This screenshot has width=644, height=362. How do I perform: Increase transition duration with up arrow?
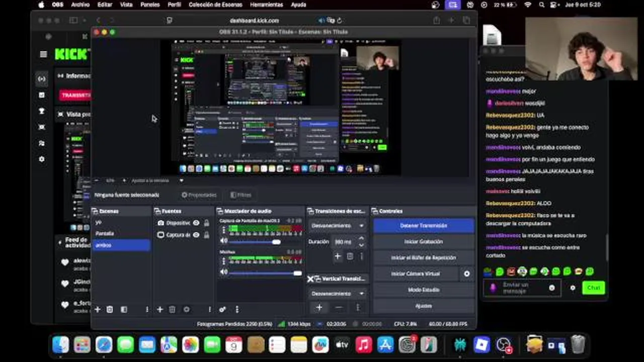tap(361, 239)
